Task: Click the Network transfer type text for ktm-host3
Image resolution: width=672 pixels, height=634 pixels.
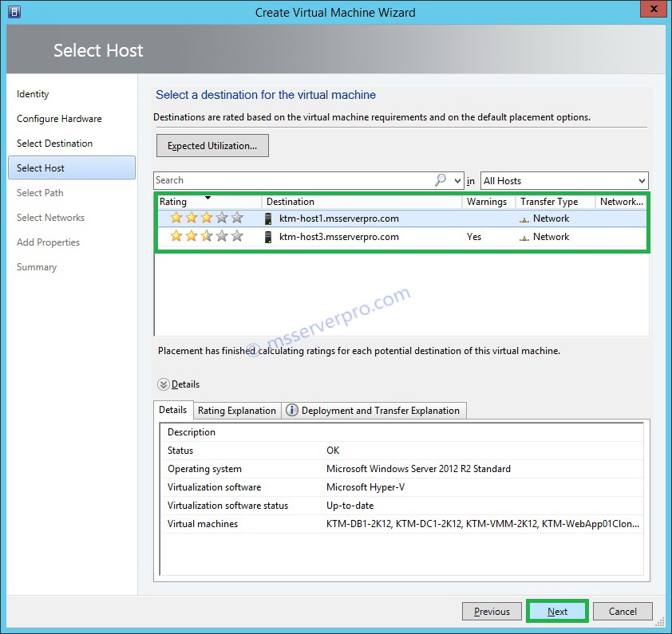Action: coord(551,237)
